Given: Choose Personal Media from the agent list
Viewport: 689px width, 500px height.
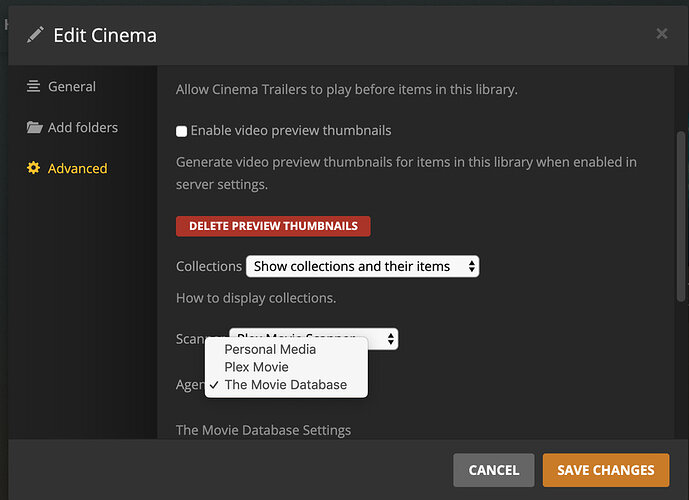Looking at the screenshot, I should [x=270, y=350].
